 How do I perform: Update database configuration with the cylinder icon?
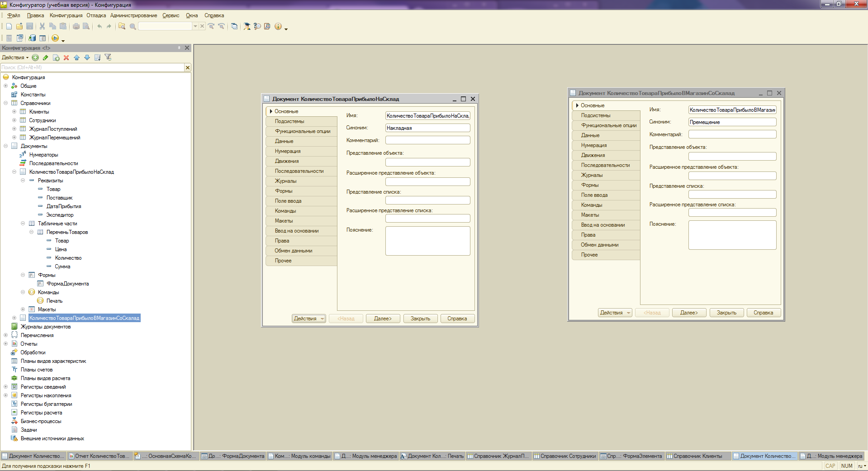32,38
